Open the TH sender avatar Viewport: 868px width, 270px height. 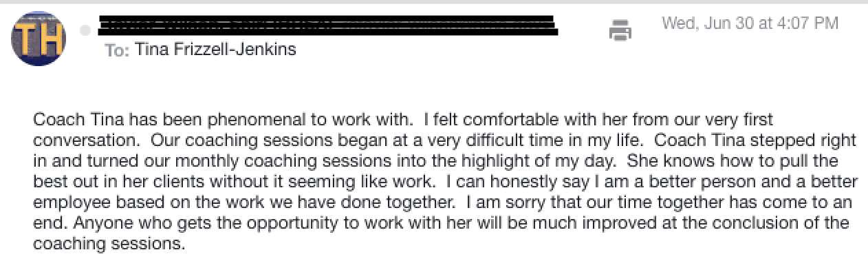click(x=39, y=39)
